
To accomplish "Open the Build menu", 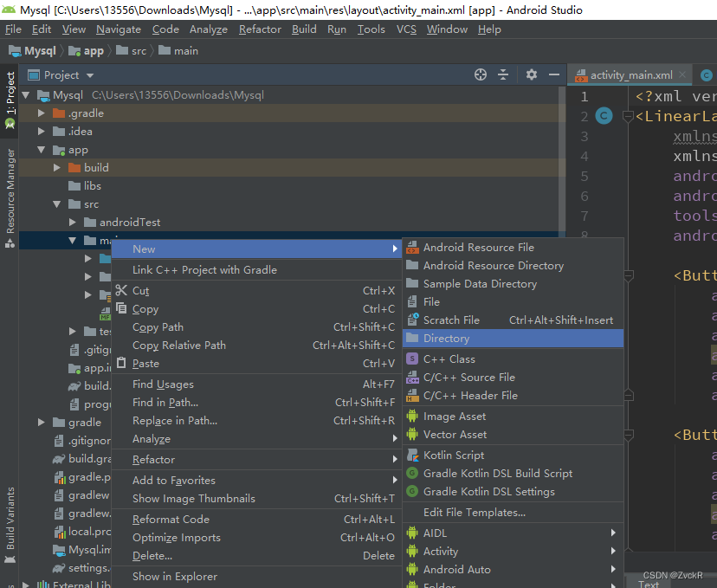I will click(304, 29).
